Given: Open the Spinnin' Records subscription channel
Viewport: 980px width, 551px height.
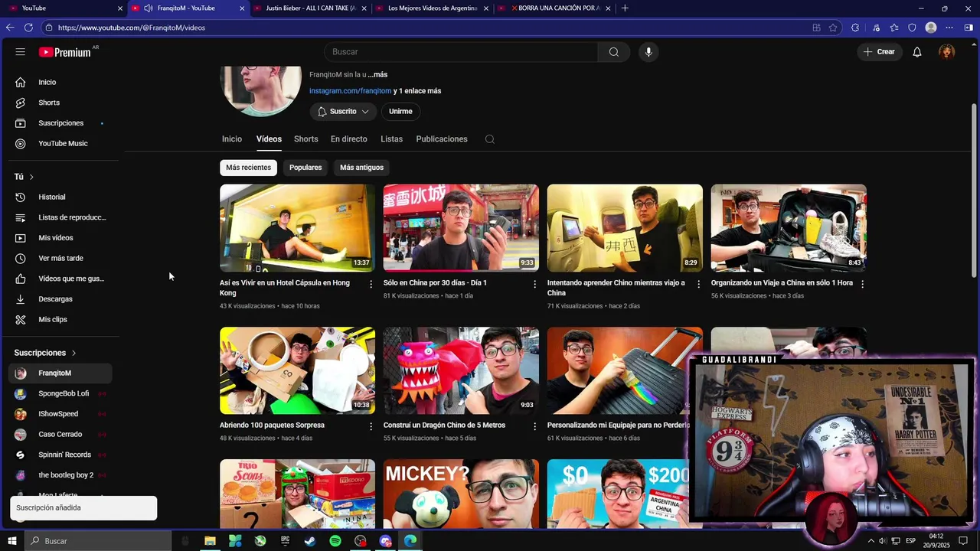Looking at the screenshot, I should coord(60,455).
